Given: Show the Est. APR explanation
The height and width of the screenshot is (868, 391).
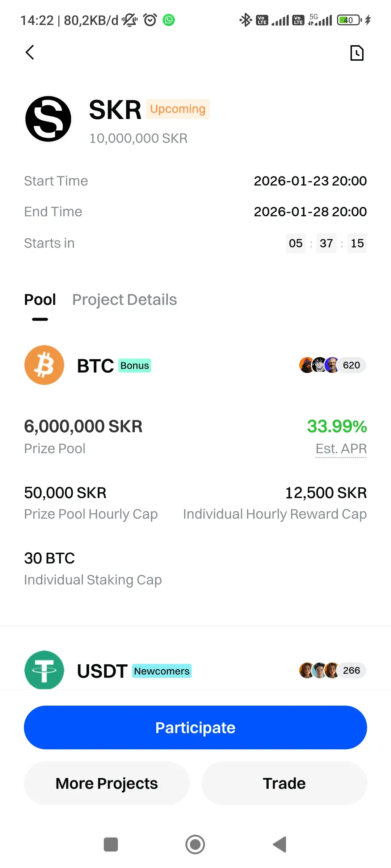Looking at the screenshot, I should (341, 449).
